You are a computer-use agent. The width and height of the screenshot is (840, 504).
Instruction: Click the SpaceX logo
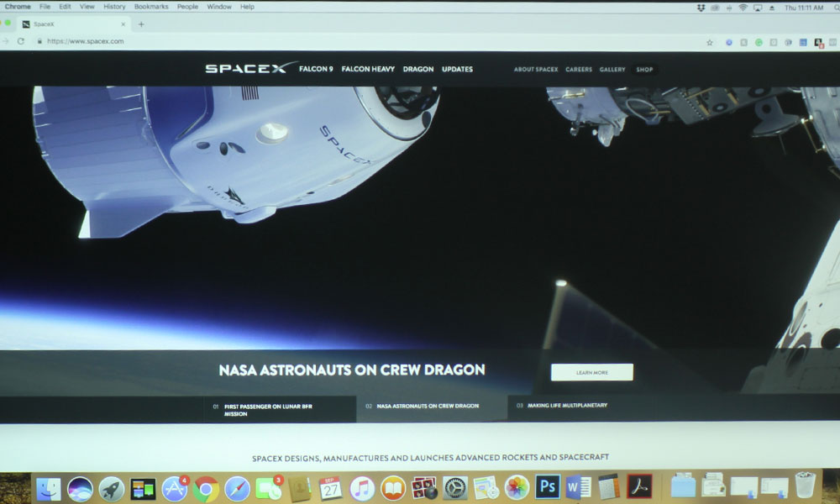250,67
